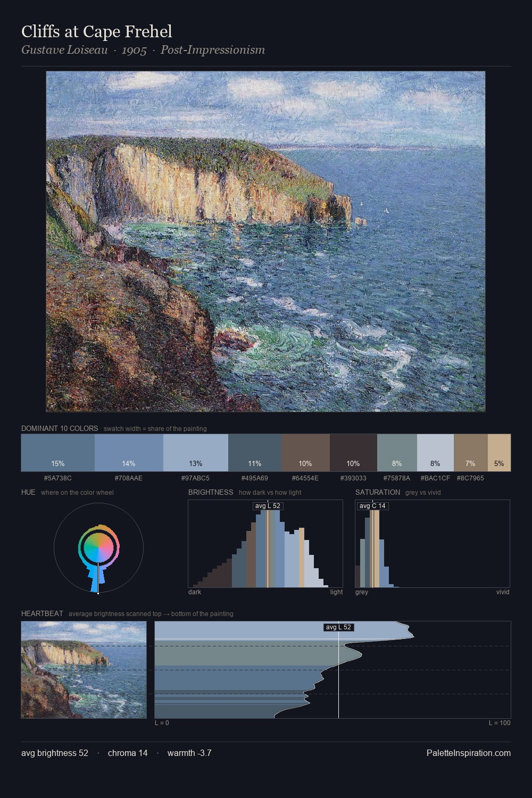Click the 'L = 0' axis label

pos(162,723)
